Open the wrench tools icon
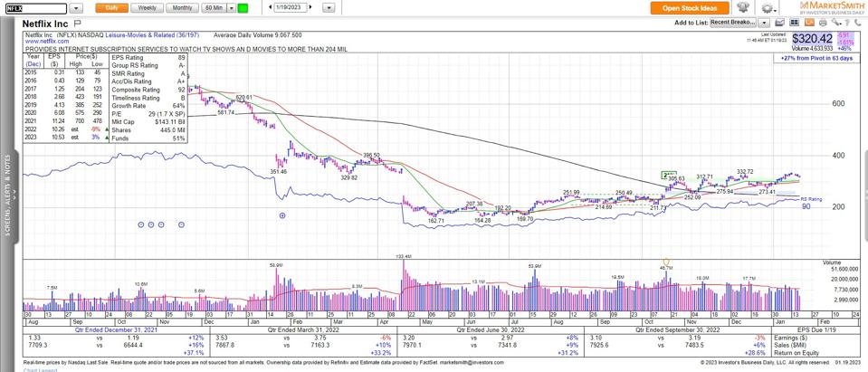868x372 pixels. tap(836, 23)
